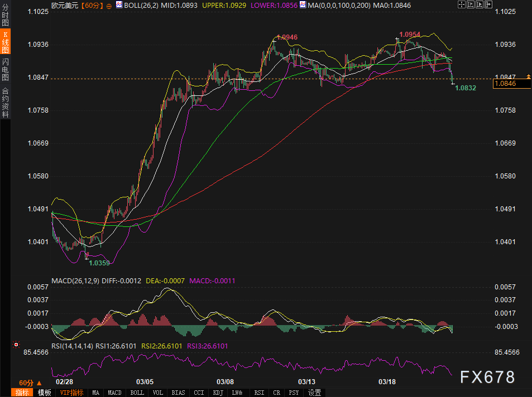532x397 pixels.
Task: Click the 设置 settings button
Action: [x=314, y=393]
